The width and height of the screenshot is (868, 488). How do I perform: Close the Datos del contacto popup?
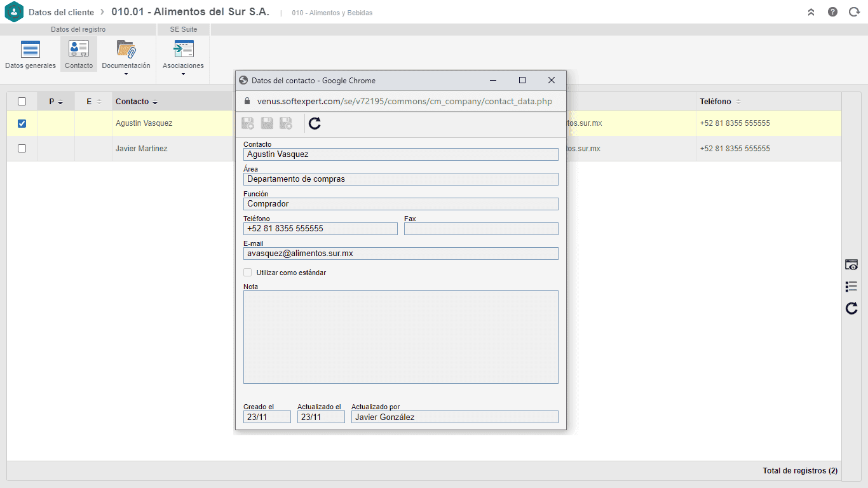click(x=552, y=80)
